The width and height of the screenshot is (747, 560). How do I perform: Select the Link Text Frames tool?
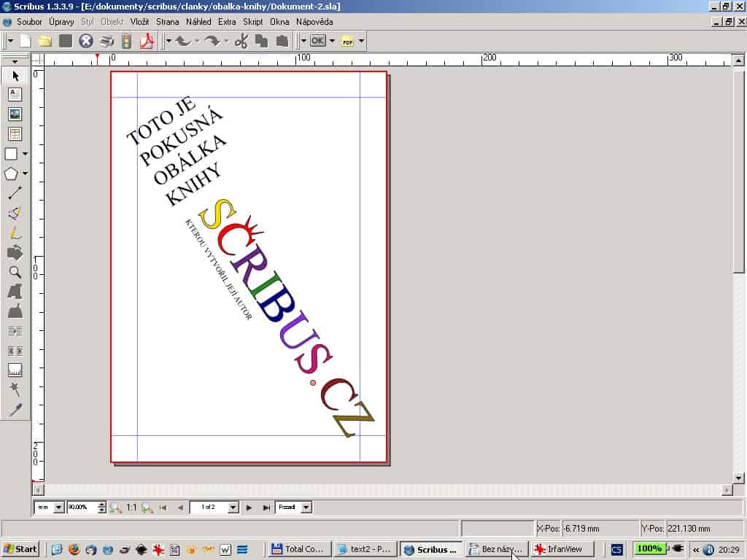pyautogui.click(x=15, y=332)
